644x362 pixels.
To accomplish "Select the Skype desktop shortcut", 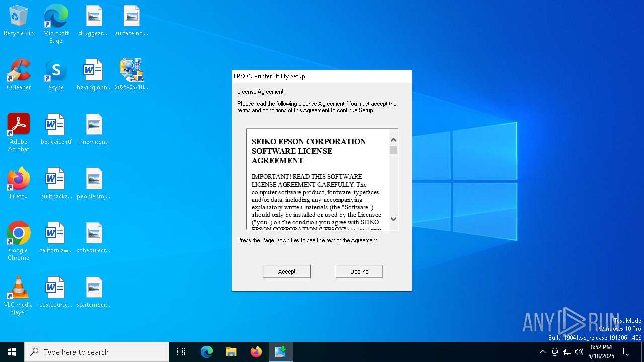I will coord(56,75).
